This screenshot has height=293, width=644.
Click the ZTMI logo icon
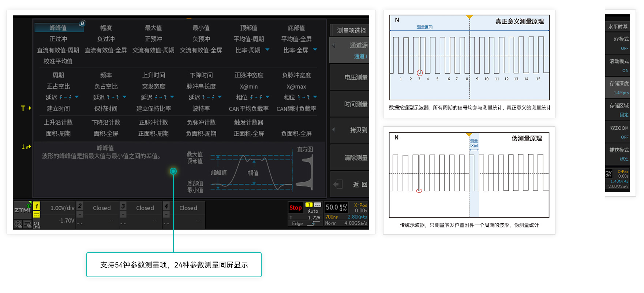[22, 209]
